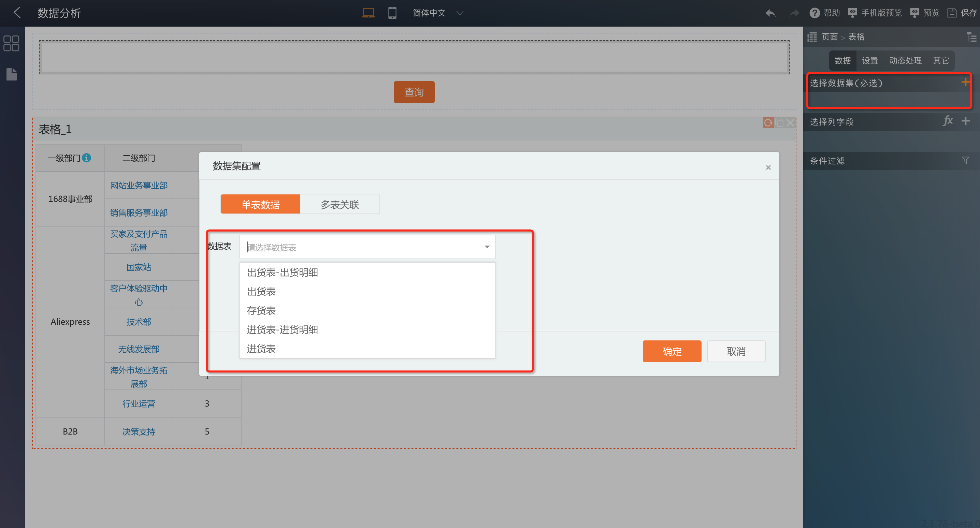Choose 存货表 from the dropdown list
Image resolution: width=980 pixels, height=528 pixels.
(x=261, y=310)
